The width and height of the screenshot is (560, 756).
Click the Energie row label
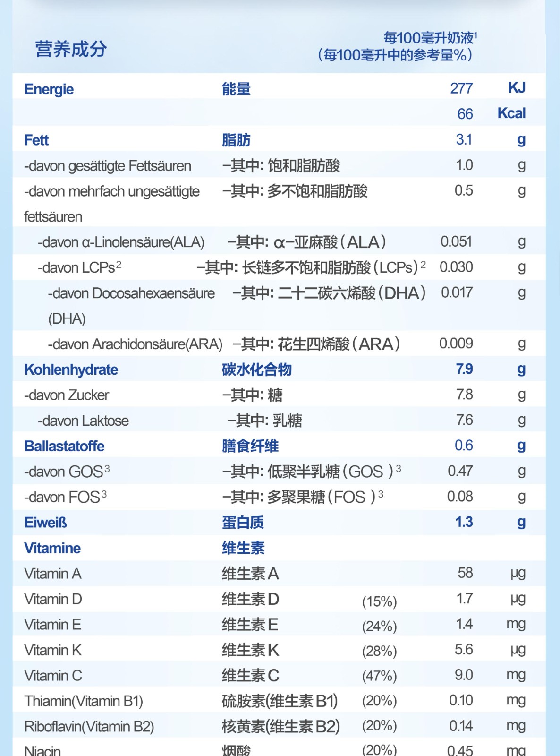(x=49, y=89)
